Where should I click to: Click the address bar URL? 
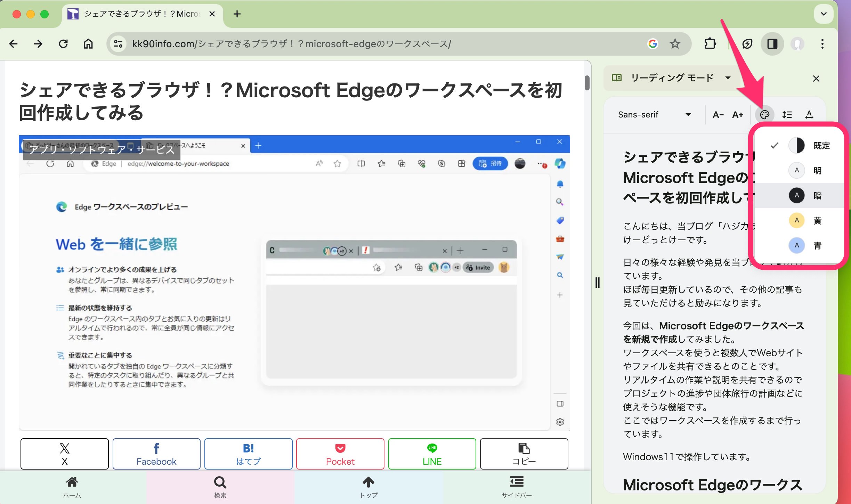point(291,44)
